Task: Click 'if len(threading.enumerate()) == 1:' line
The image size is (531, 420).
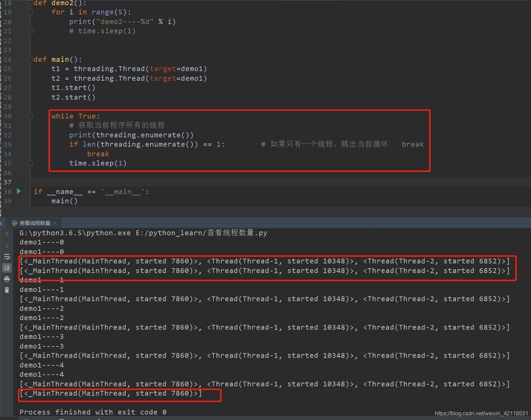Action: click(147, 145)
